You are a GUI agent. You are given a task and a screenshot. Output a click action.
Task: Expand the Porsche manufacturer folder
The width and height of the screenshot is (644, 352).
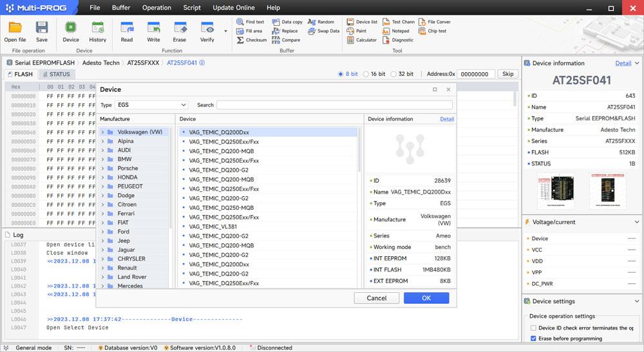click(x=102, y=168)
